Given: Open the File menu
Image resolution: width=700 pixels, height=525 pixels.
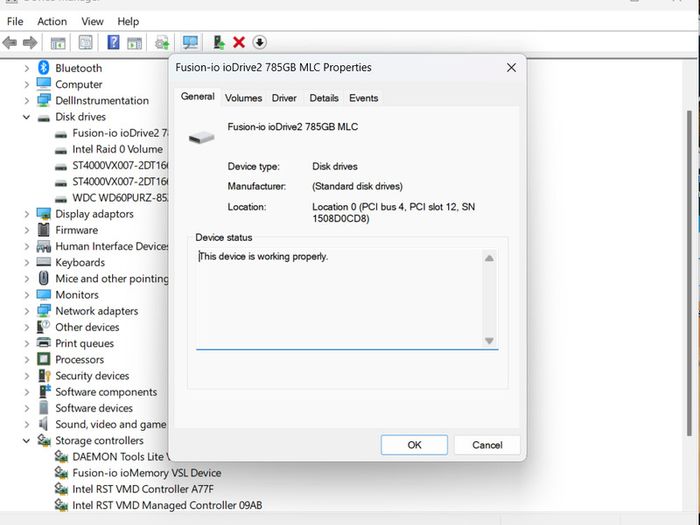Looking at the screenshot, I should [x=15, y=21].
